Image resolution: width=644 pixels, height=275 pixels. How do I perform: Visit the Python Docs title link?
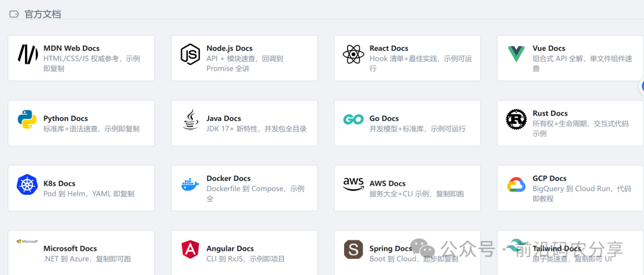pos(66,118)
